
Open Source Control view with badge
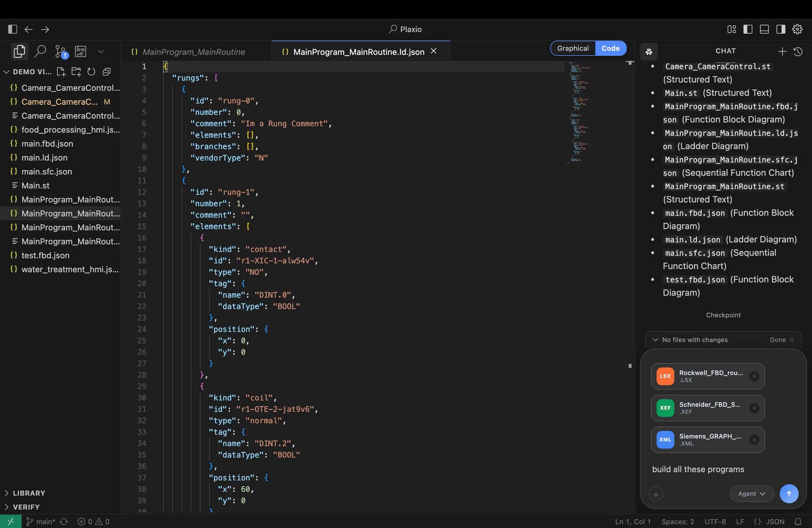61,51
